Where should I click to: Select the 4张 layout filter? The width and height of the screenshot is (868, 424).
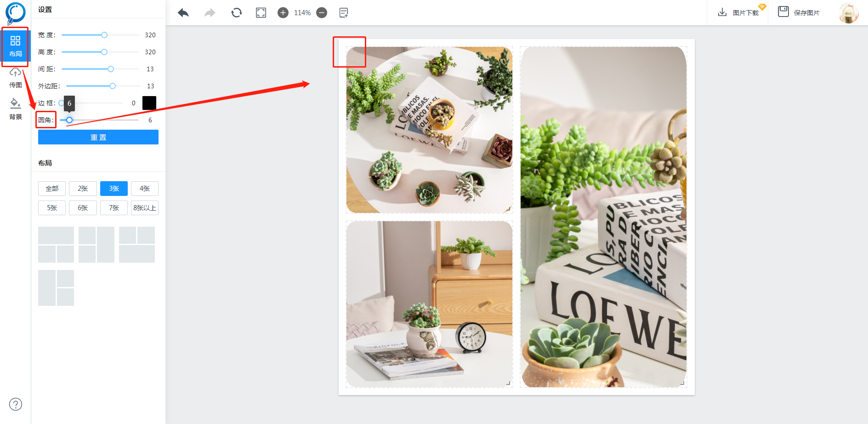pyautogui.click(x=145, y=189)
